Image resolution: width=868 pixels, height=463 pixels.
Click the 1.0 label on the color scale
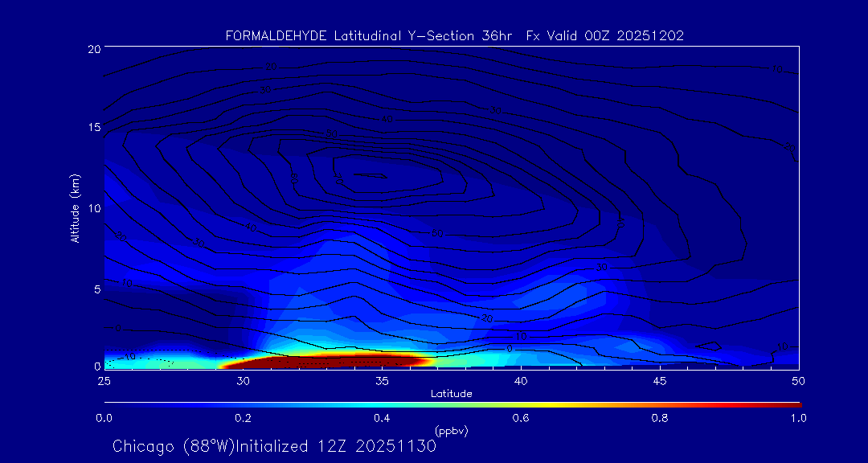click(797, 418)
